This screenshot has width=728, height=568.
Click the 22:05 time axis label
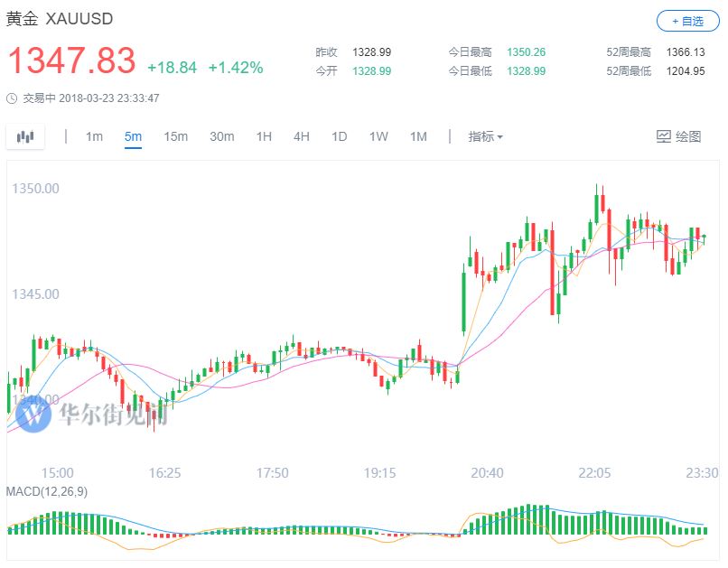(594, 473)
